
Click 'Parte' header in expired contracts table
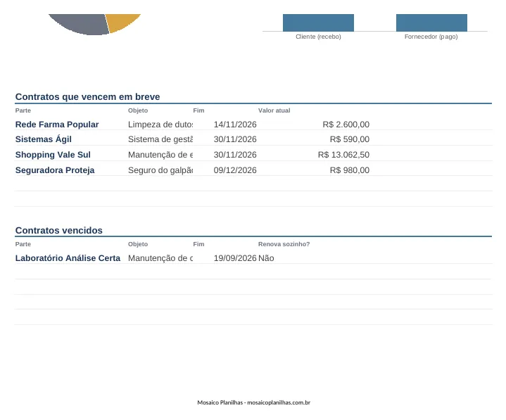[23, 244]
